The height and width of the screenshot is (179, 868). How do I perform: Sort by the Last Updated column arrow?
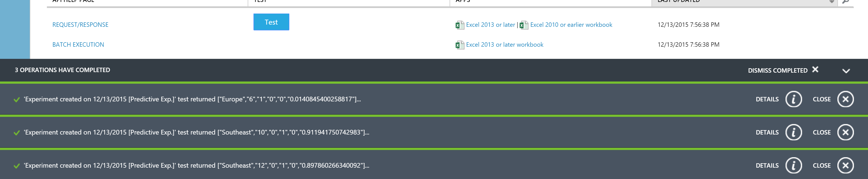click(x=832, y=1)
